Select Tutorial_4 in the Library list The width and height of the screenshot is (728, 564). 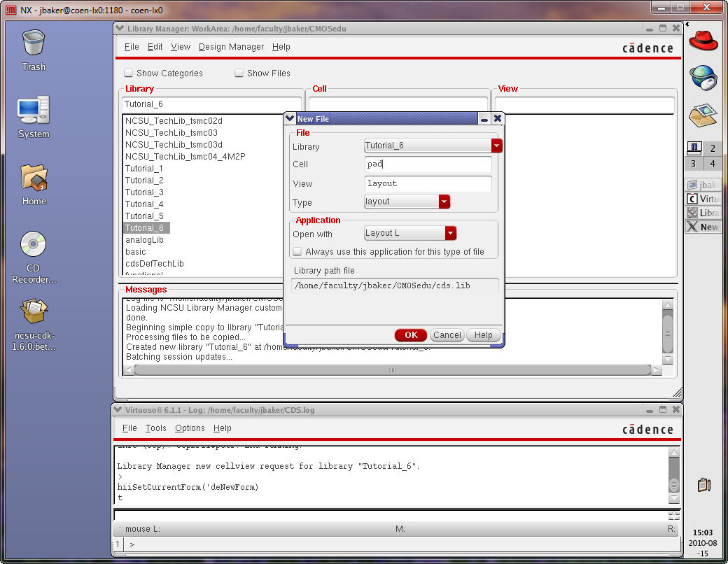coord(144,204)
